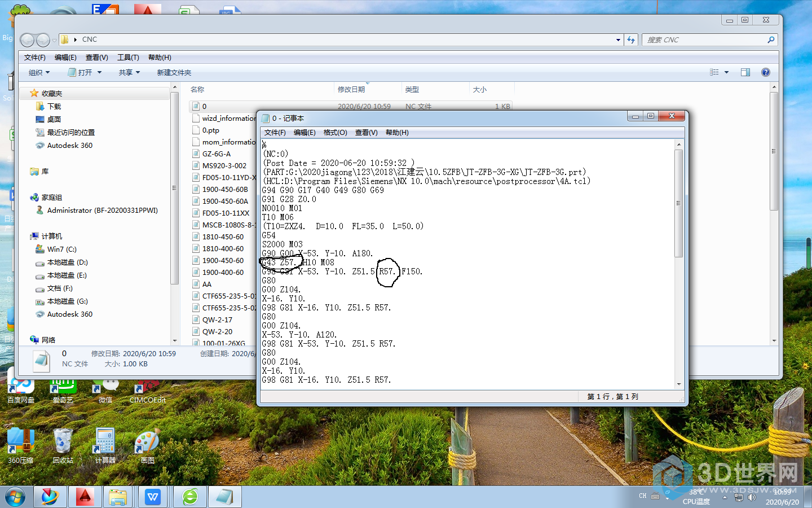
Task: Sort files by 大小 column header
Action: [x=492, y=89]
